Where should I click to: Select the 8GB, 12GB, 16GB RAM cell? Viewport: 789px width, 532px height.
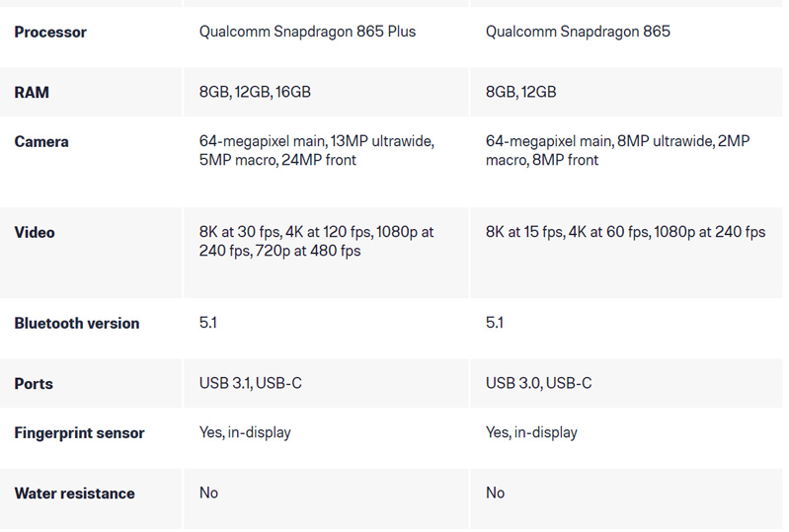coord(255,92)
